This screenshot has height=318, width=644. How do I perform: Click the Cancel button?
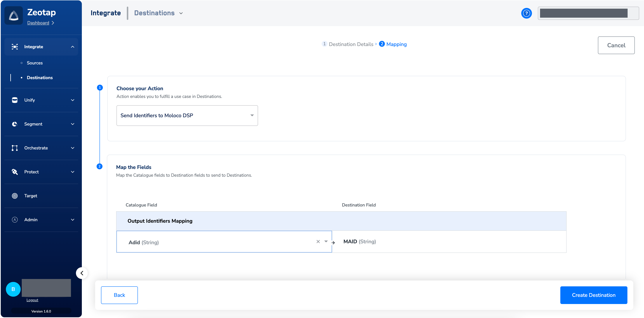(x=616, y=45)
